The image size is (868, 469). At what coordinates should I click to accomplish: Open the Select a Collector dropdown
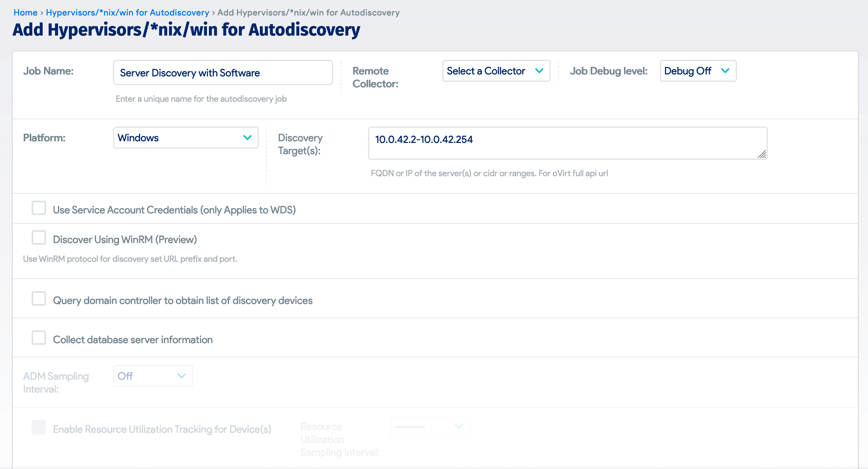[x=496, y=71]
